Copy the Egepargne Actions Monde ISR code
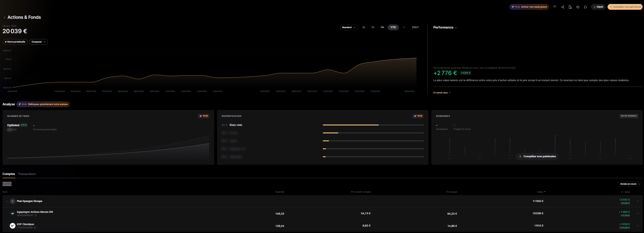The image size is (644, 233). pos(36,215)
